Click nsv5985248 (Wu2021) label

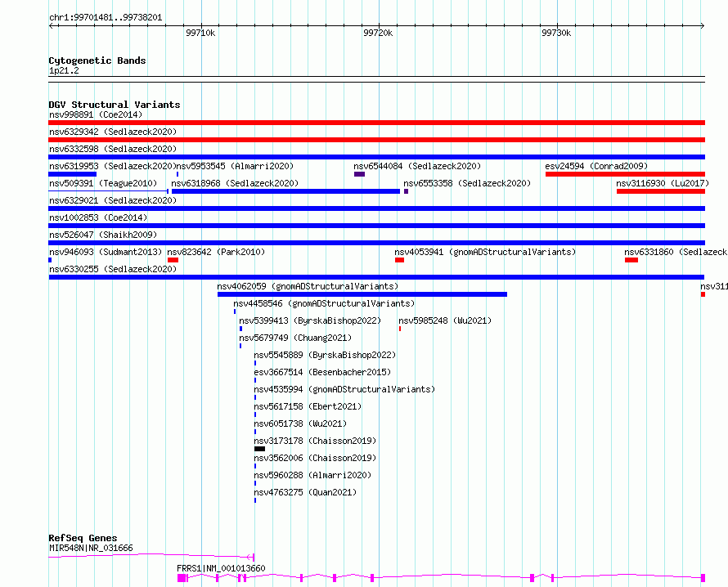tap(445, 320)
